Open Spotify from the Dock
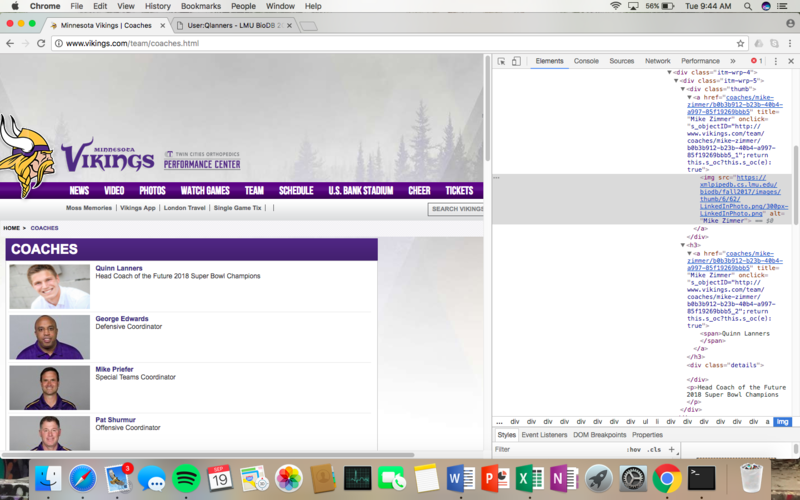This screenshot has height=500, width=800. tap(186, 479)
